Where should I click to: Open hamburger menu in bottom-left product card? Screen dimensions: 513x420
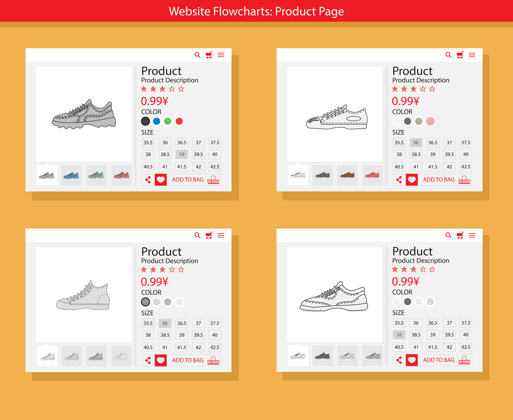221,235
